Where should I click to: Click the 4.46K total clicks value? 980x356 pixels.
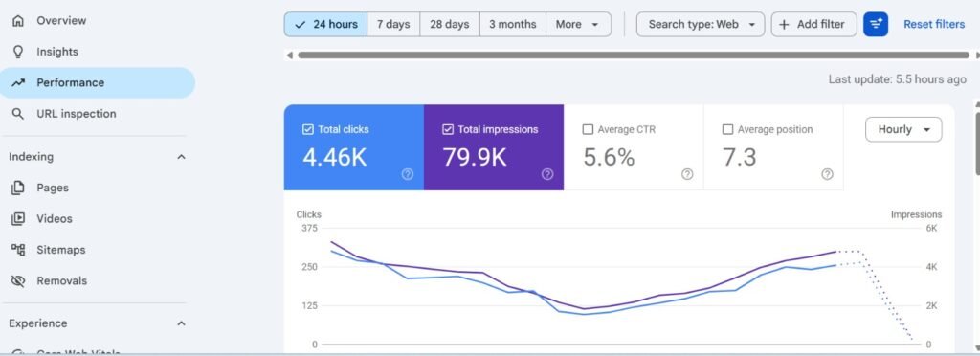click(x=334, y=157)
